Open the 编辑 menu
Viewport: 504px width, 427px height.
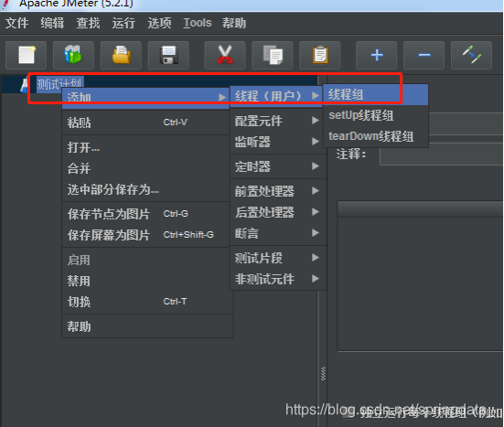point(52,23)
